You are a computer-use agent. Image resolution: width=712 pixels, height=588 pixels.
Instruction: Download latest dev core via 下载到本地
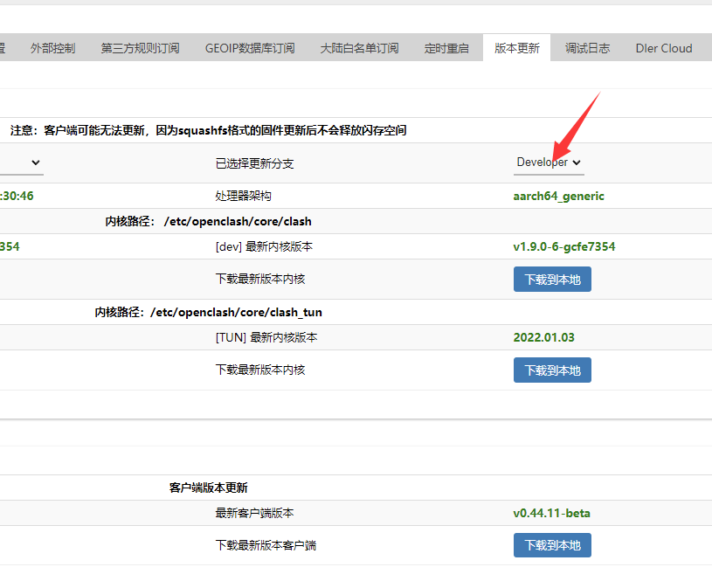coord(552,280)
